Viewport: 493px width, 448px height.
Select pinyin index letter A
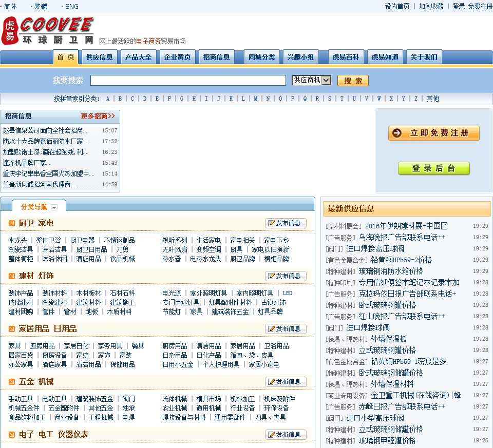tap(108, 99)
